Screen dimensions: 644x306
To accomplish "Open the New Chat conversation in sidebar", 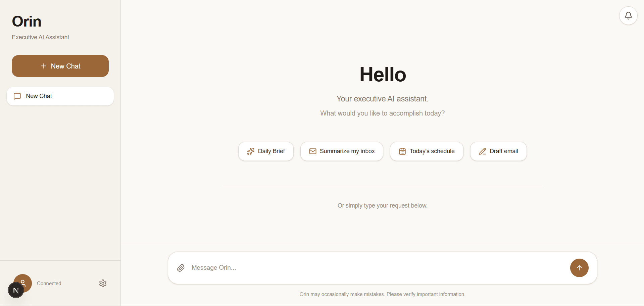I will pyautogui.click(x=60, y=96).
